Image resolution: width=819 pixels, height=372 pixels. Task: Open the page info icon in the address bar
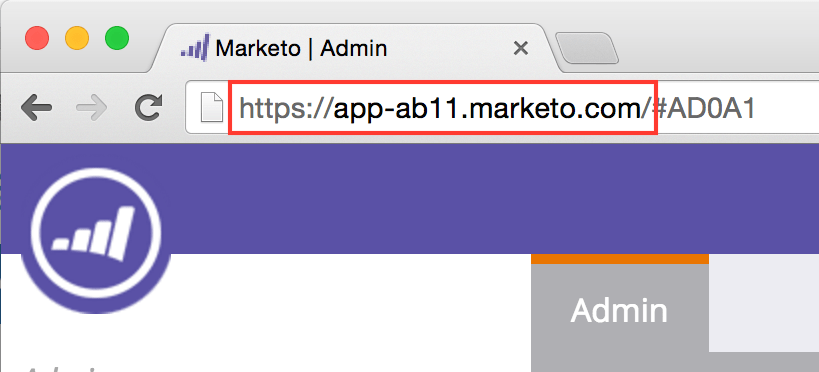coord(212,108)
